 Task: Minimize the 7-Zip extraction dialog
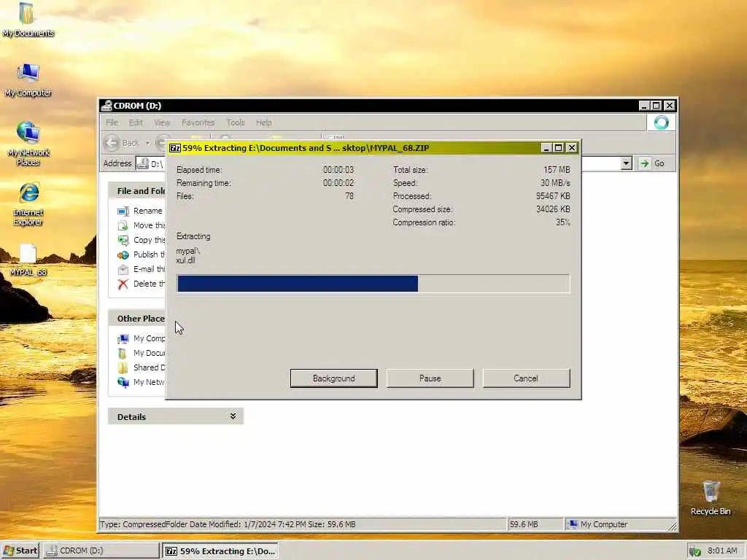coord(546,148)
